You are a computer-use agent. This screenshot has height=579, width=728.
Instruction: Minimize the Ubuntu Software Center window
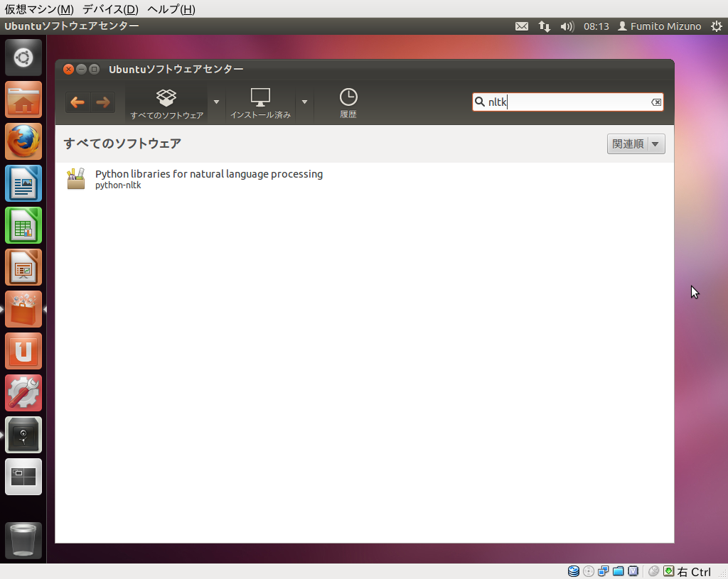pos(81,69)
